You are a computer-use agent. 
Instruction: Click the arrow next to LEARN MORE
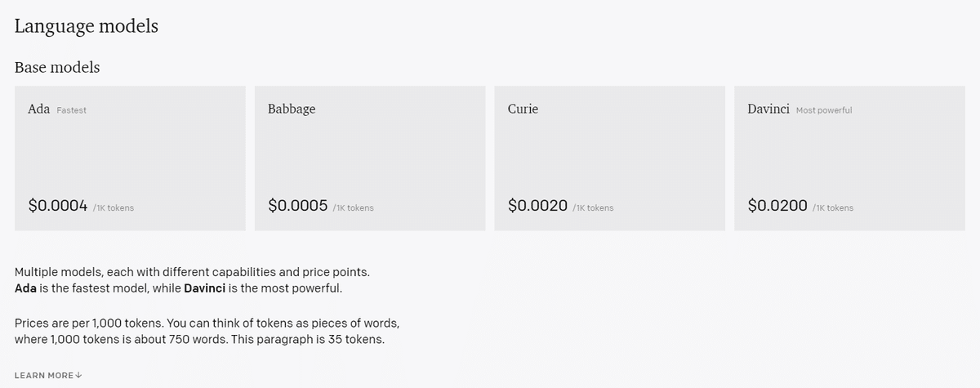click(79, 375)
